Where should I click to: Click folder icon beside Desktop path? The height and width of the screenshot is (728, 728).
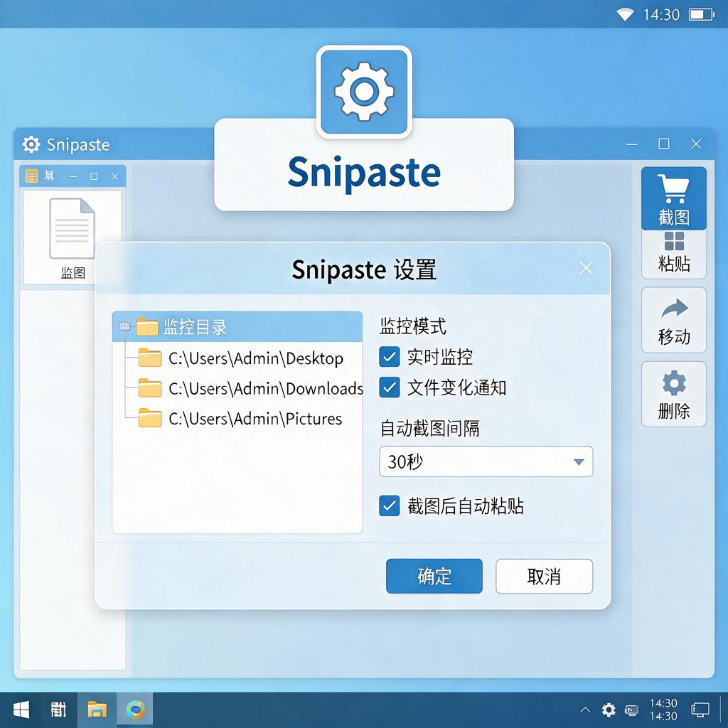pos(150,358)
